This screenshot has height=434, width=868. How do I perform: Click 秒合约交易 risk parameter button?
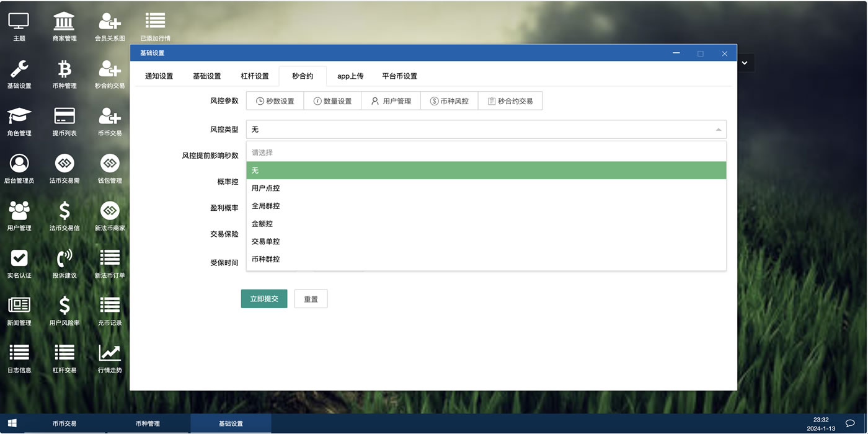tap(510, 101)
